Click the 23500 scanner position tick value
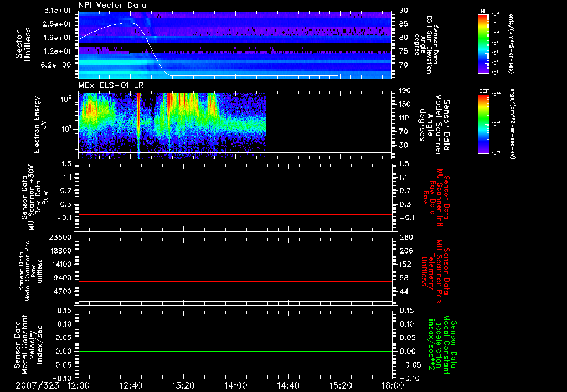567x392 pixels. point(60,237)
